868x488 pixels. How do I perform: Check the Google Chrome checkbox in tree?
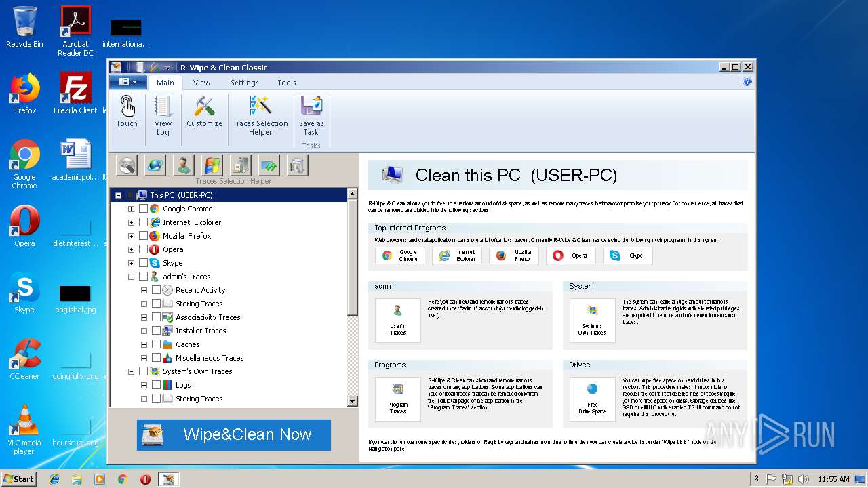click(x=143, y=209)
